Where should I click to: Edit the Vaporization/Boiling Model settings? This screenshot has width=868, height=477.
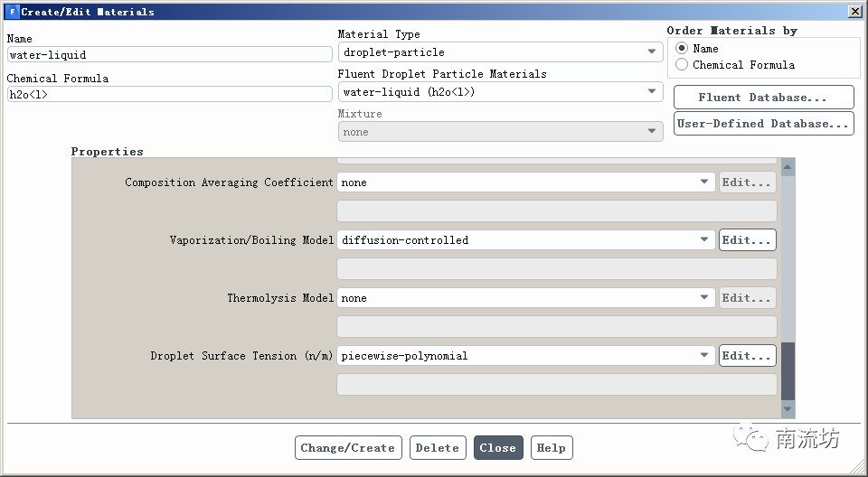tap(747, 240)
